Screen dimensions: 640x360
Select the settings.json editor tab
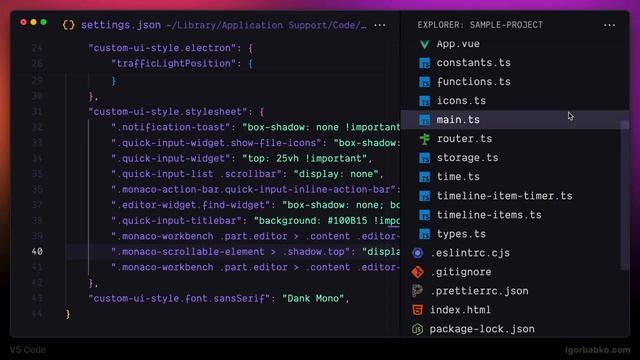coord(121,25)
